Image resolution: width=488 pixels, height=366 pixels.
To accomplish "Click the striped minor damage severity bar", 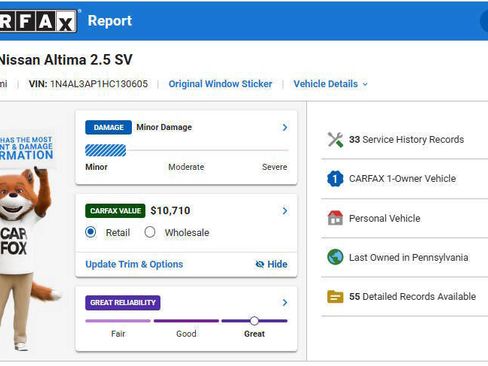I will coord(106,150).
